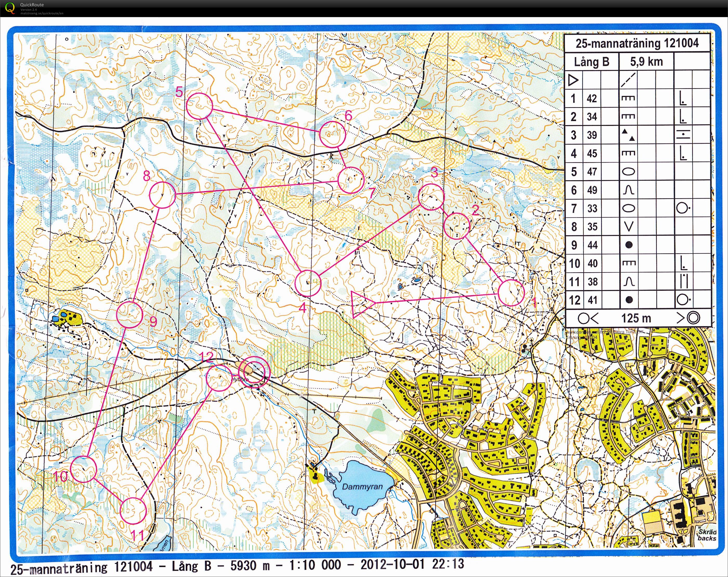
Task: Click code 33 in control row 7
Action: coord(592,208)
